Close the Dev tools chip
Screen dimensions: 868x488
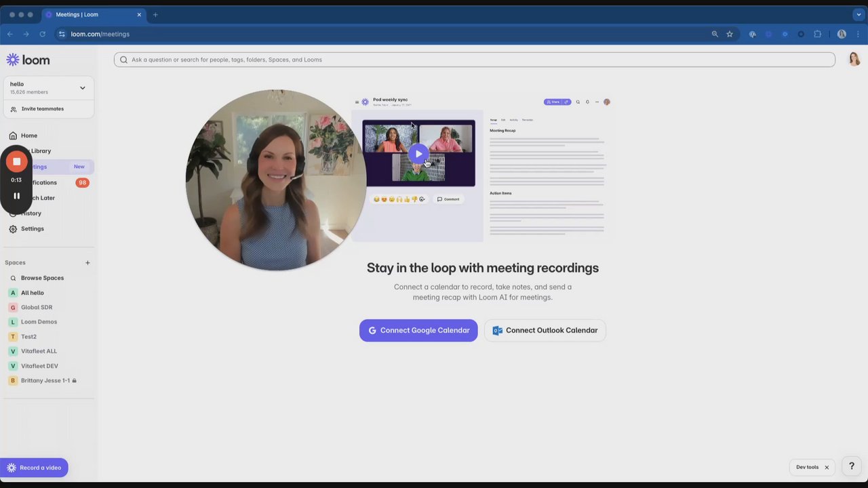tap(827, 468)
